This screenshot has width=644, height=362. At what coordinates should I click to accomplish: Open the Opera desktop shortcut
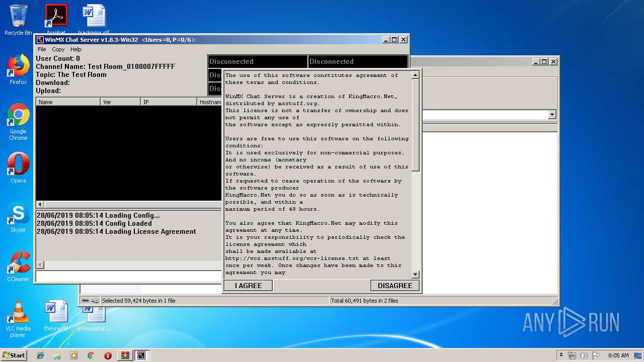pos(18,168)
